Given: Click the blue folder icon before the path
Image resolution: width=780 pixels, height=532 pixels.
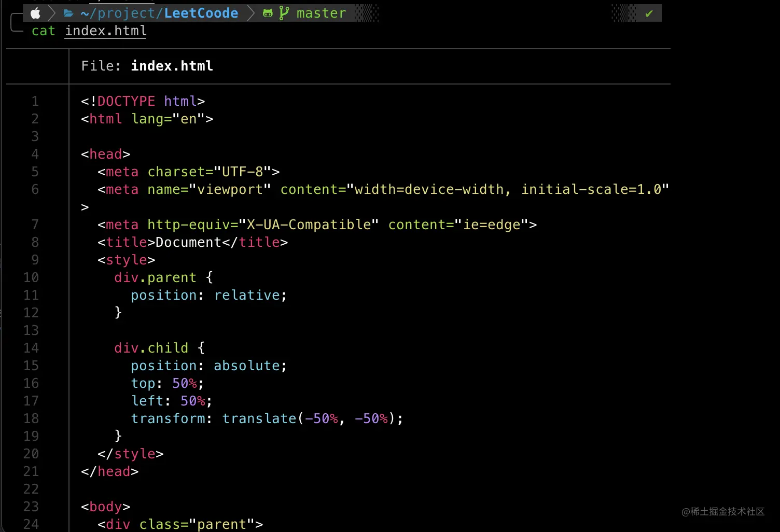Looking at the screenshot, I should point(68,13).
